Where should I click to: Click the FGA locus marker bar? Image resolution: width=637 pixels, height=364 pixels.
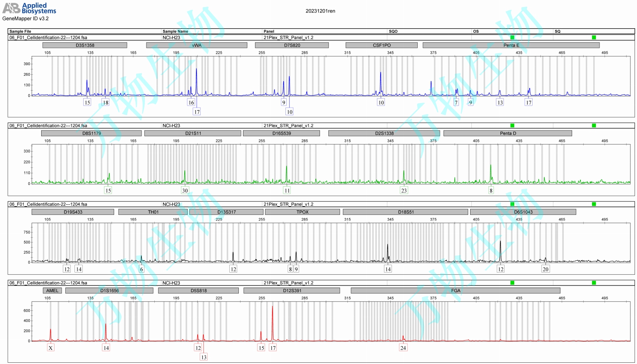tap(456, 290)
